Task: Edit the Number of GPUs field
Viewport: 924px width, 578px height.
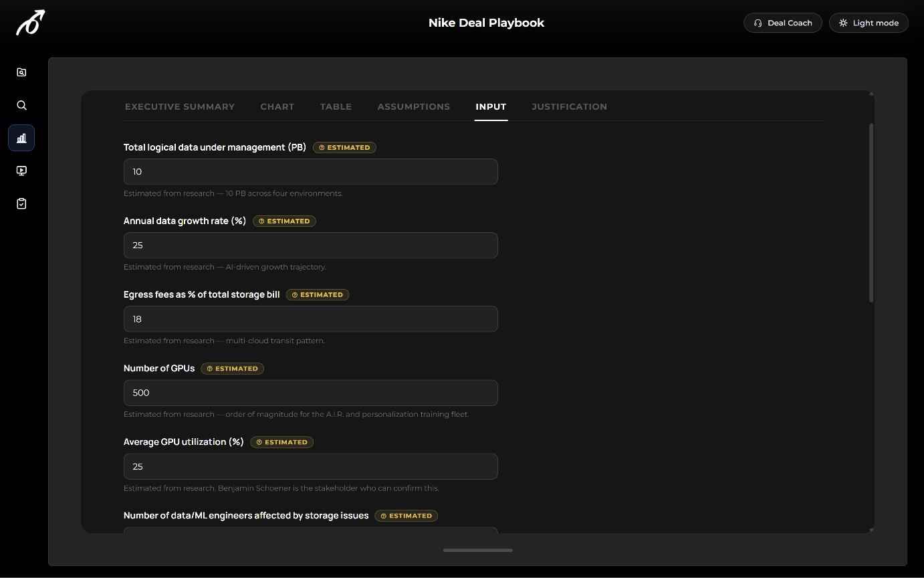Action: [311, 393]
